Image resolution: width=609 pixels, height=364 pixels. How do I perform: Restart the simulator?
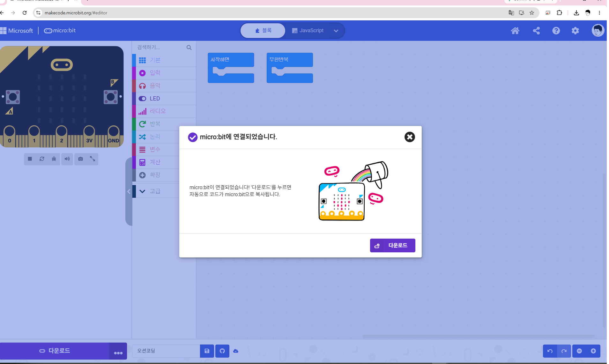click(42, 159)
